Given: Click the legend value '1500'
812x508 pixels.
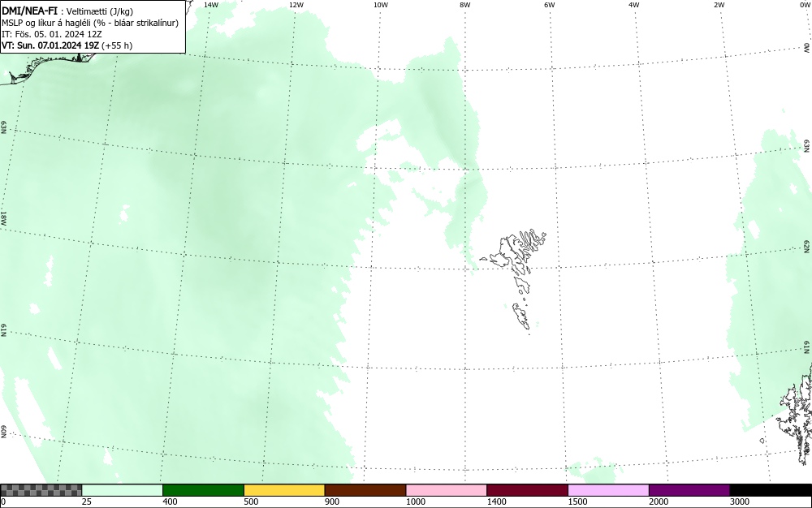Looking at the screenshot, I should pos(577,502).
